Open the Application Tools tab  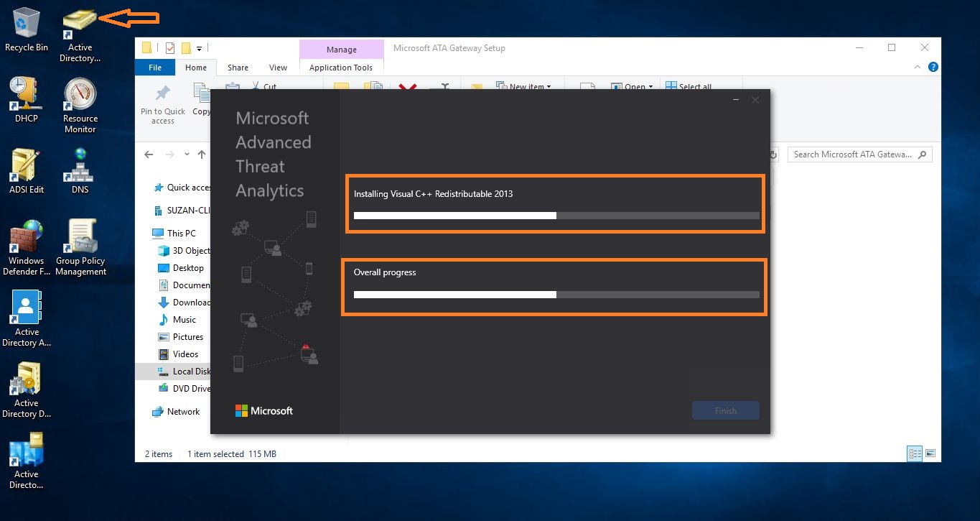point(341,68)
